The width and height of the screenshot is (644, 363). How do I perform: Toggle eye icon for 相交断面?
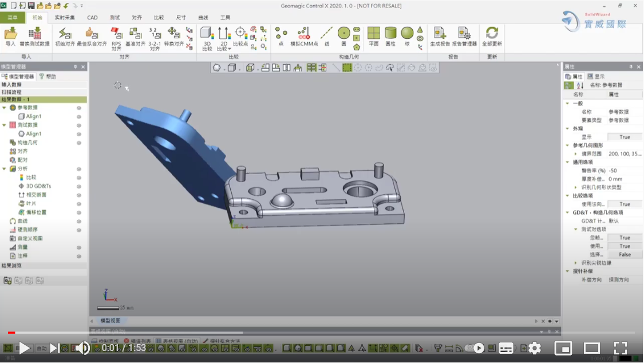coord(79,195)
